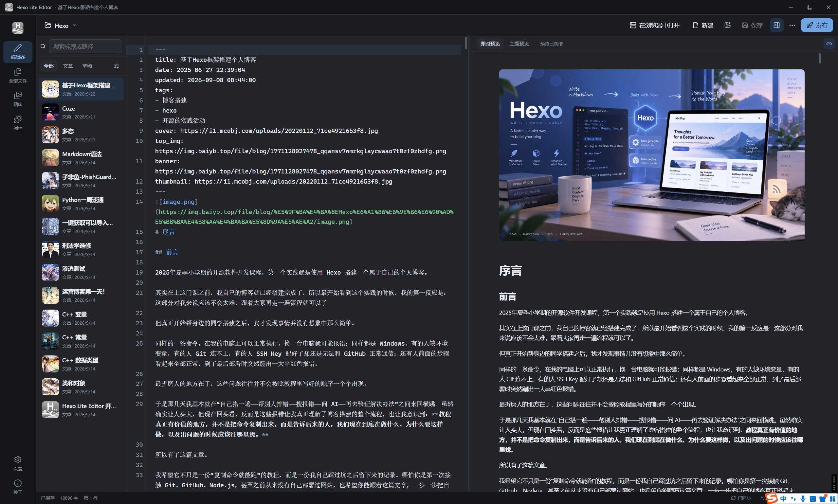The height and width of the screenshot is (504, 838).
Task: Click the Sogou punctuation mode icon
Action: pyautogui.click(x=793, y=498)
